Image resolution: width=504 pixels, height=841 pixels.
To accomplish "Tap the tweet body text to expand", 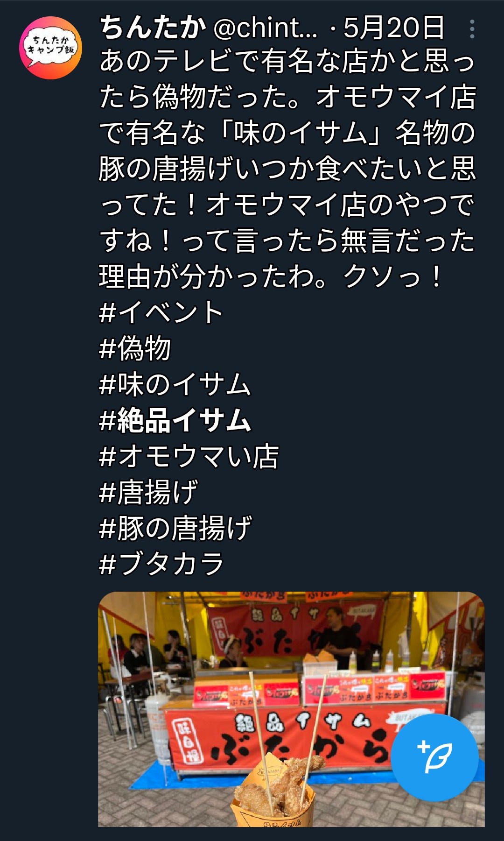I will pyautogui.click(x=287, y=169).
